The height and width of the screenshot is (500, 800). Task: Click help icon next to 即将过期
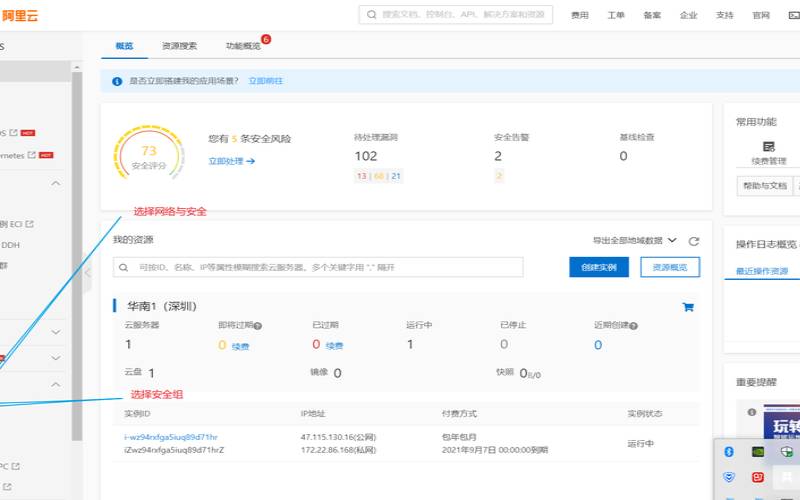258,326
